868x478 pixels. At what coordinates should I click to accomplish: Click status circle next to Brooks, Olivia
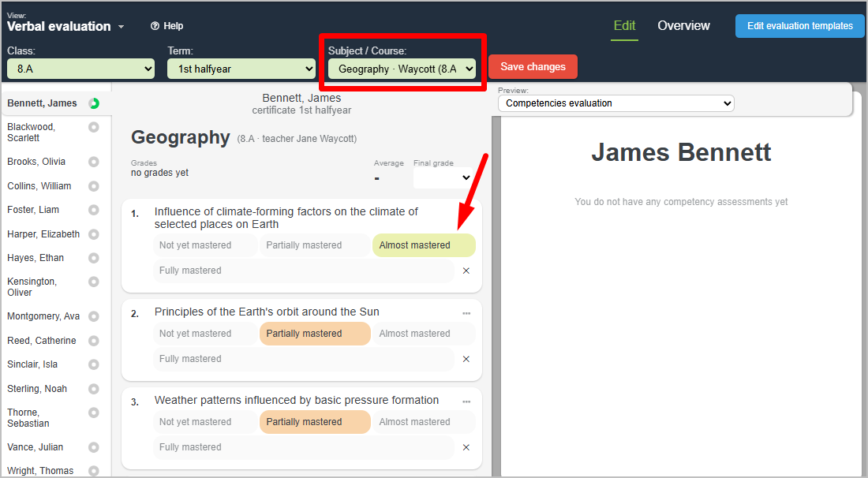click(x=94, y=162)
